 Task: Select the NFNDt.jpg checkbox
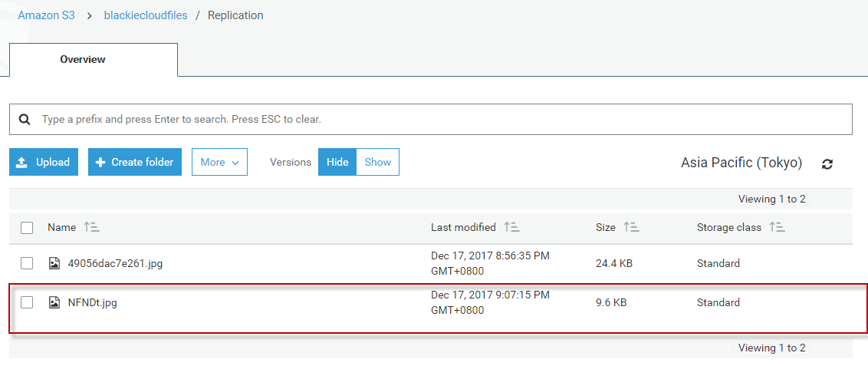pos(27,302)
